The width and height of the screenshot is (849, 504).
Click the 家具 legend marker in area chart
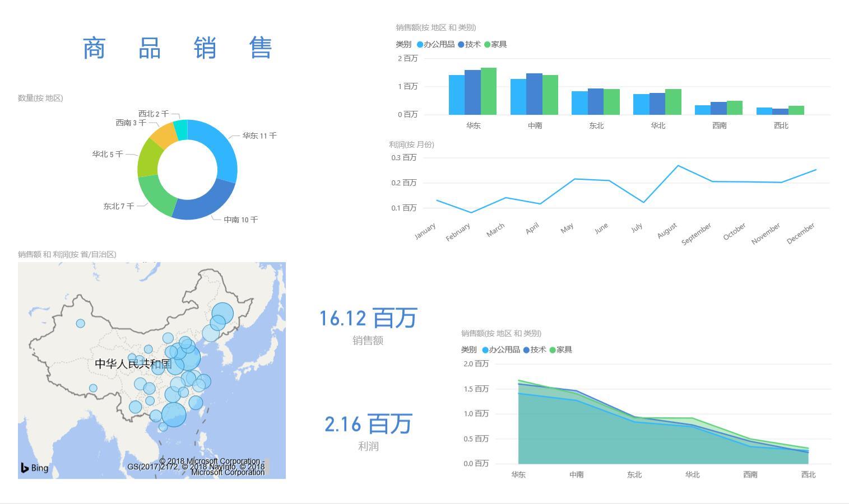(553, 350)
